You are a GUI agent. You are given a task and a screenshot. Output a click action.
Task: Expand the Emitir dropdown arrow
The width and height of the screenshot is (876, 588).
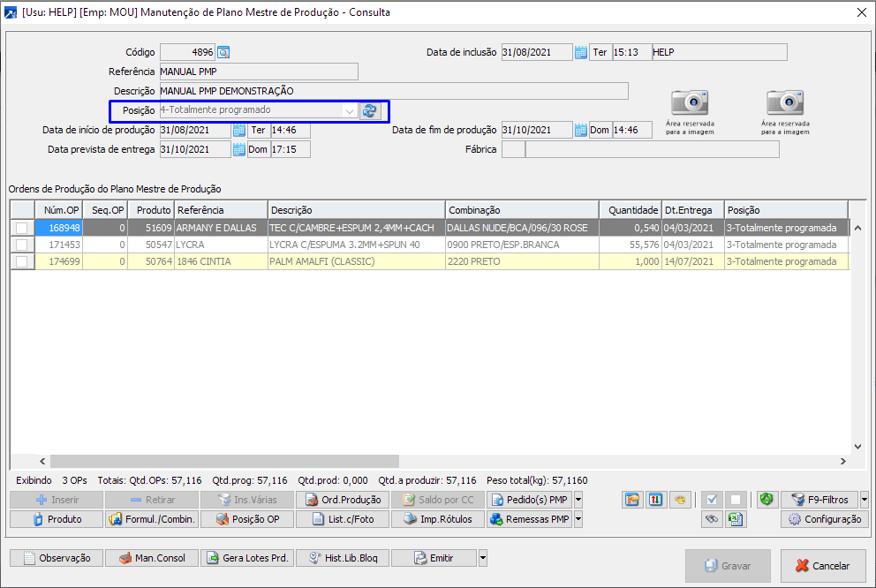[483, 558]
